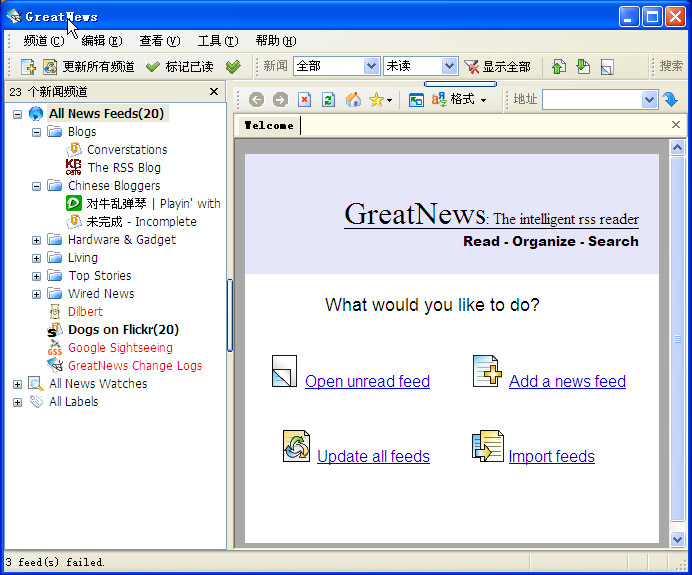Click the vertical scrollbar thumb in content pane
Image resolution: width=692 pixels, height=575 pixels.
[677, 339]
